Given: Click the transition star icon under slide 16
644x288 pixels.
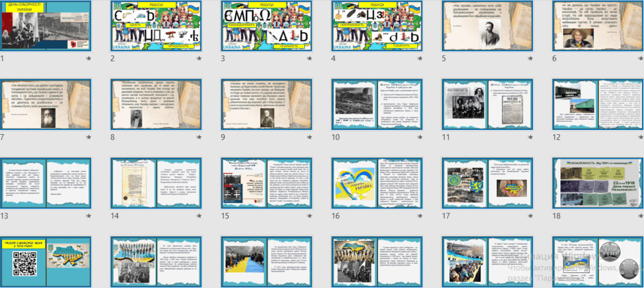Looking at the screenshot, I should [x=420, y=215].
